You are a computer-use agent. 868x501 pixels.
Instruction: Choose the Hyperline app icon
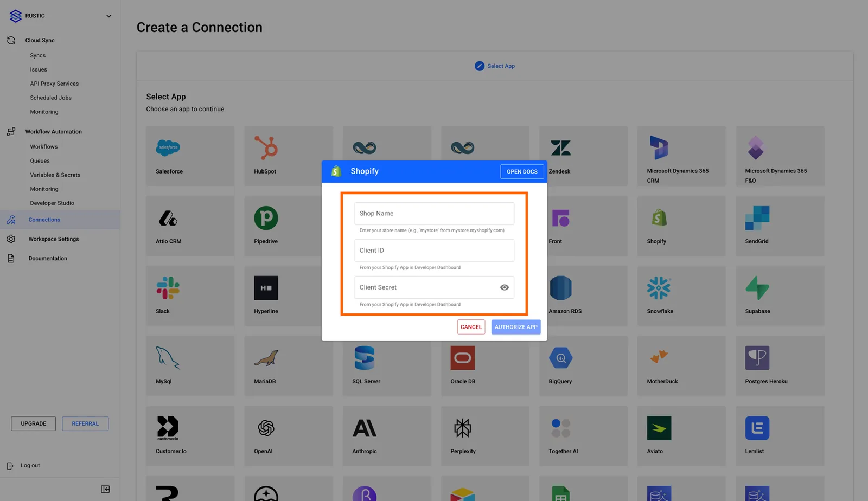[266, 288]
